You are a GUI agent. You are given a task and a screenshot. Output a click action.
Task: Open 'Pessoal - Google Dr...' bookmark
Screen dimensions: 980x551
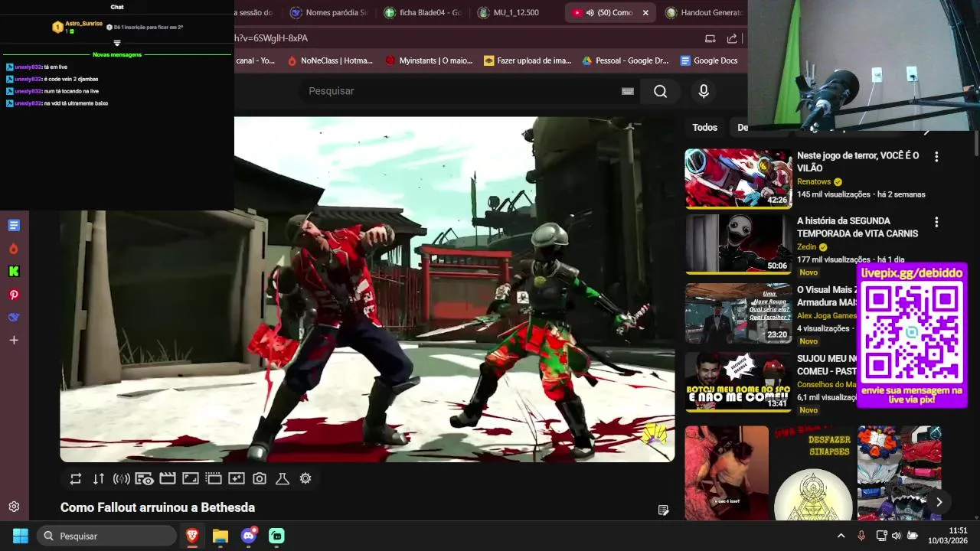625,60
